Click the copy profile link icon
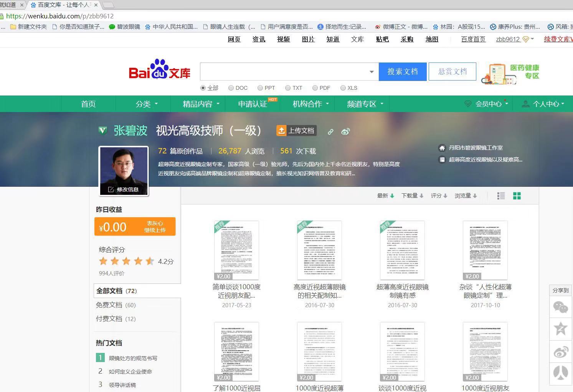Viewport: 573px width, 392px height. click(x=330, y=132)
